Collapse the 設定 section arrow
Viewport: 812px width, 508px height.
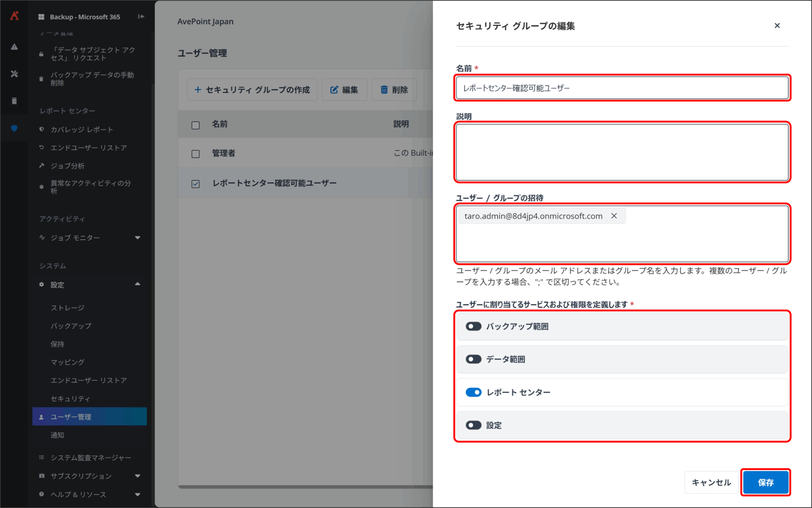(137, 284)
